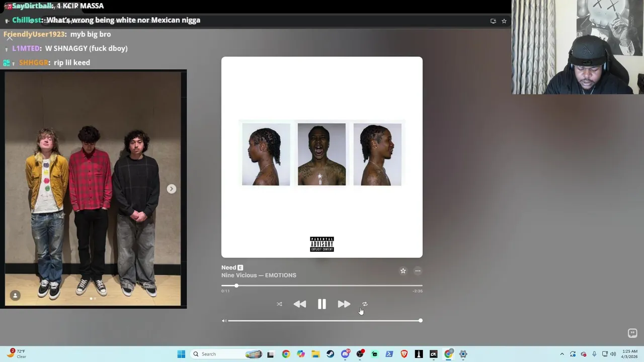Open the clock showing 1:25 AM

tap(629, 354)
